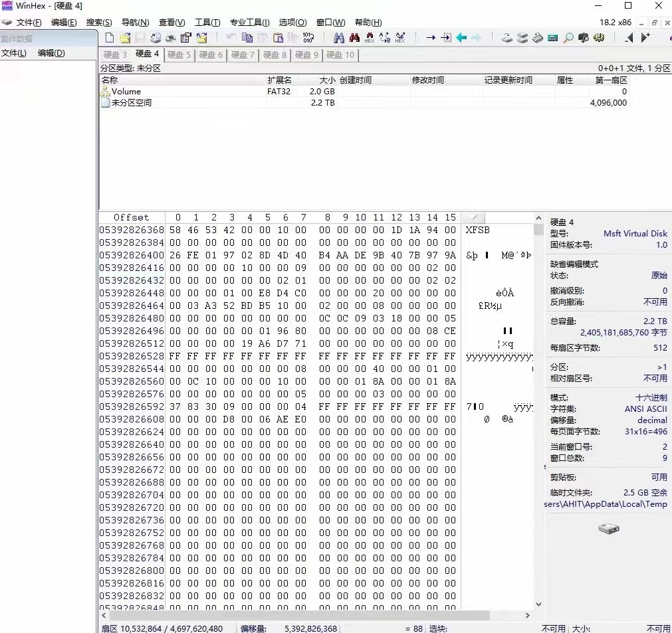This screenshot has height=633, width=672.
Task: Click the magnifier analysis icon in toolbar
Action: coord(568,38)
